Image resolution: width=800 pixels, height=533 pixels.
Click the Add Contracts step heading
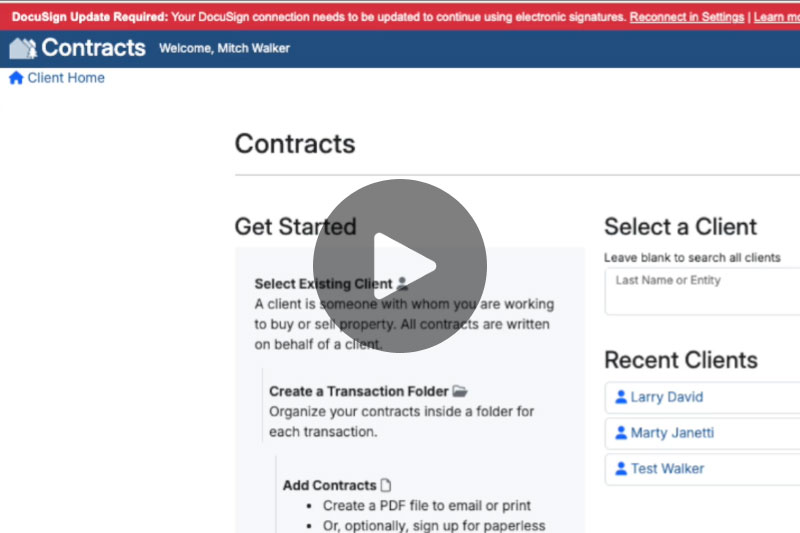pos(329,485)
